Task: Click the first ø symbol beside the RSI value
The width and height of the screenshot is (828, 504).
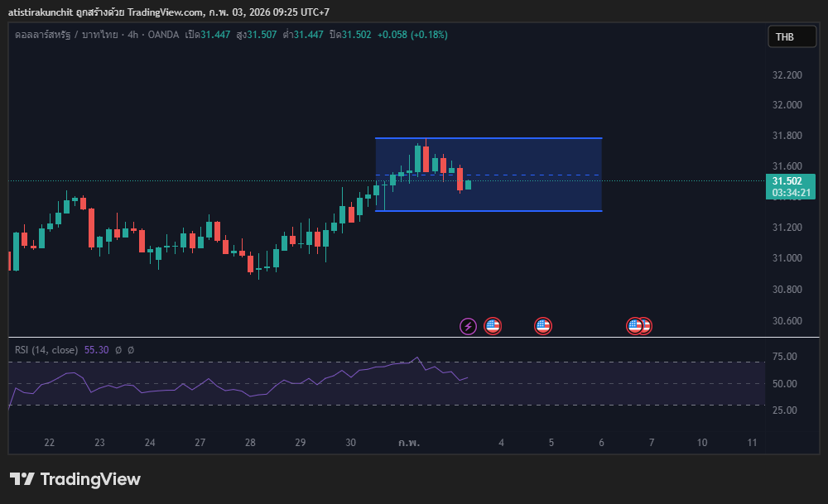Action: click(118, 350)
